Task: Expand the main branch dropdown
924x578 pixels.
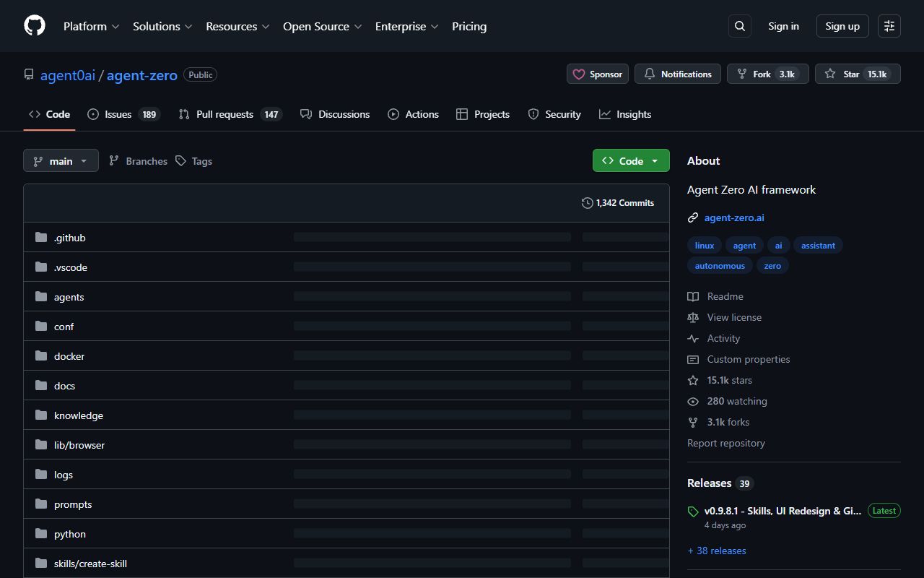Action: [x=61, y=160]
